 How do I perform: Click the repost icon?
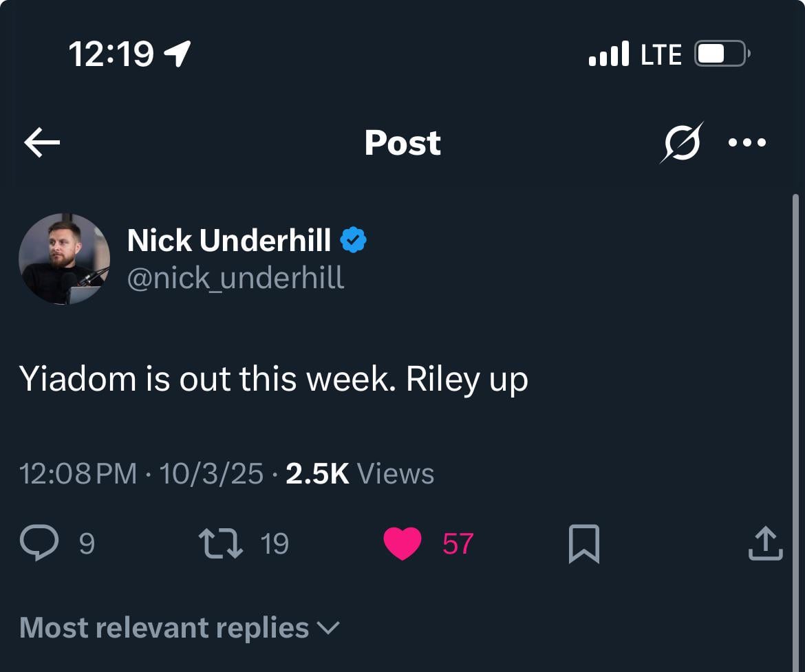(x=220, y=543)
